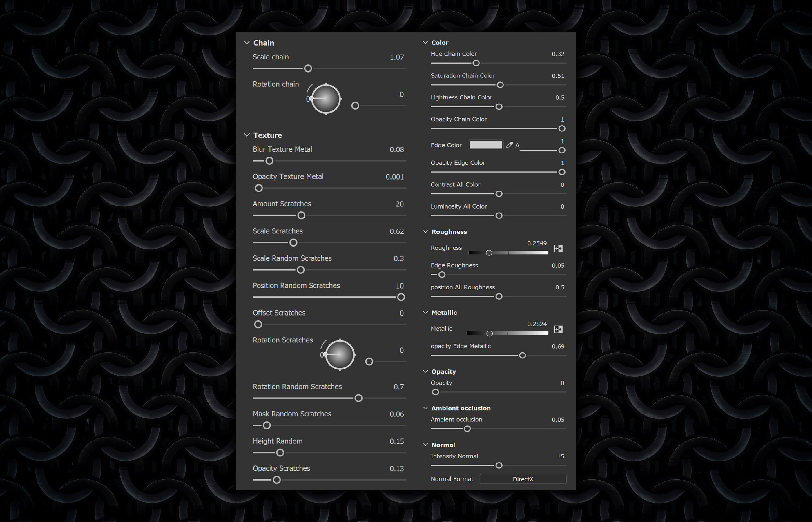Collapse the Chain section
This screenshot has height=522, width=812.
pos(247,43)
